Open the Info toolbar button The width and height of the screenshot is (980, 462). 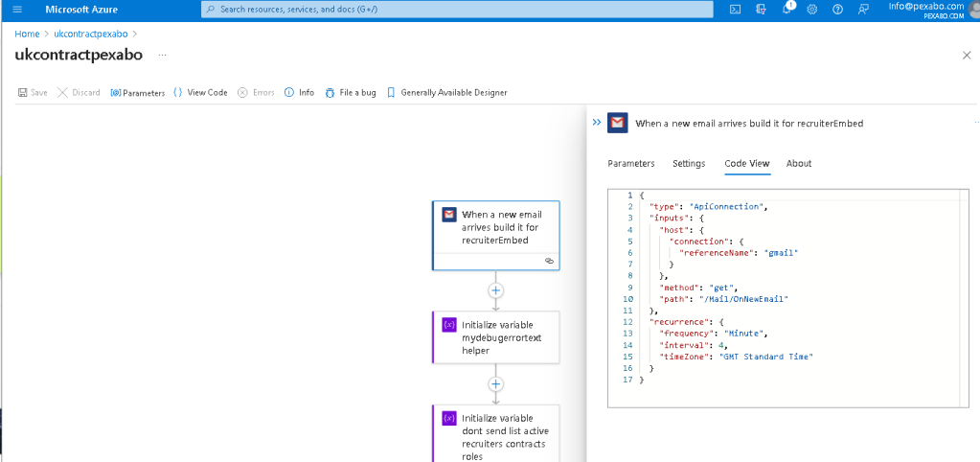[300, 93]
